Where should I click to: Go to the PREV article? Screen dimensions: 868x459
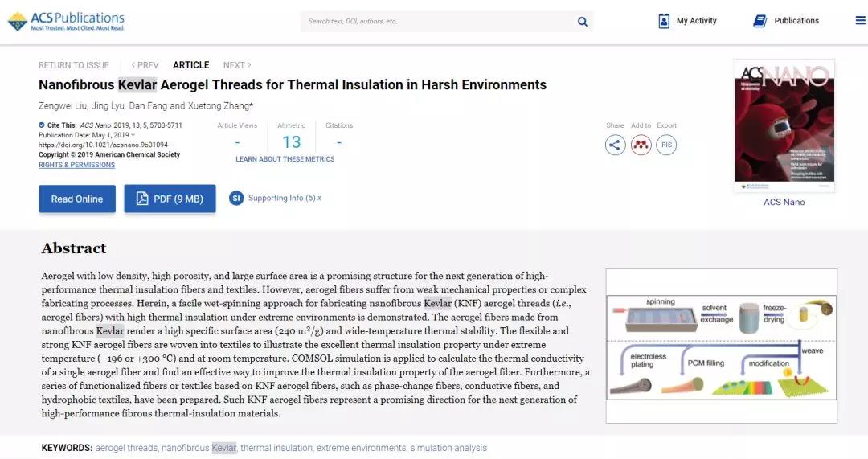[145, 65]
